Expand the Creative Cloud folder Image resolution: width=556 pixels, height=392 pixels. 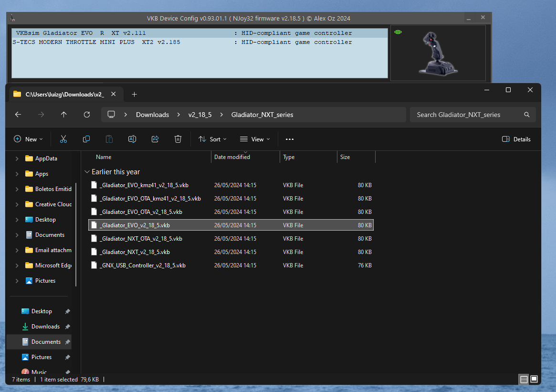[x=17, y=204]
